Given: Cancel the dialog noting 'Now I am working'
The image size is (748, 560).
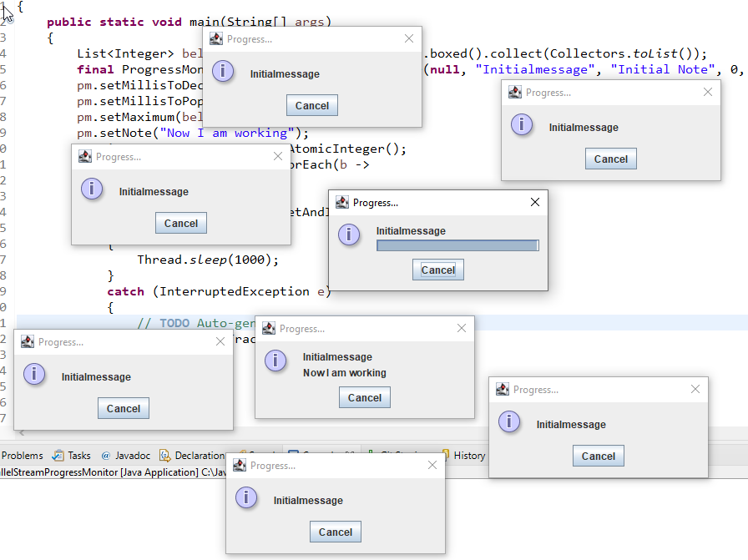Looking at the screenshot, I should click(365, 397).
